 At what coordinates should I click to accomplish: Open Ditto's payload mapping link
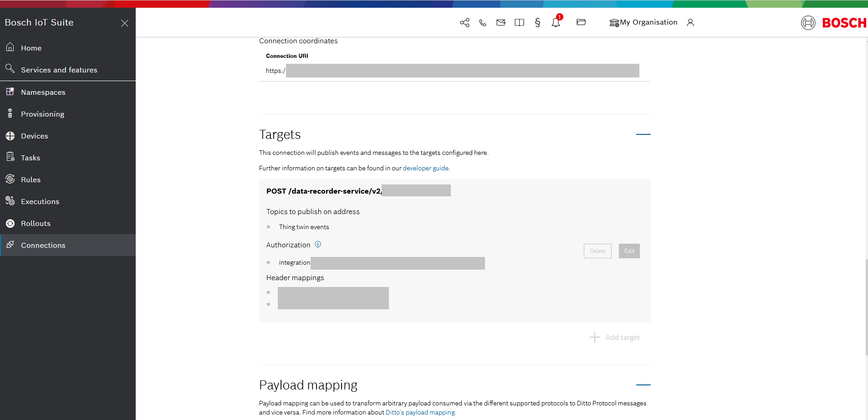click(420, 412)
